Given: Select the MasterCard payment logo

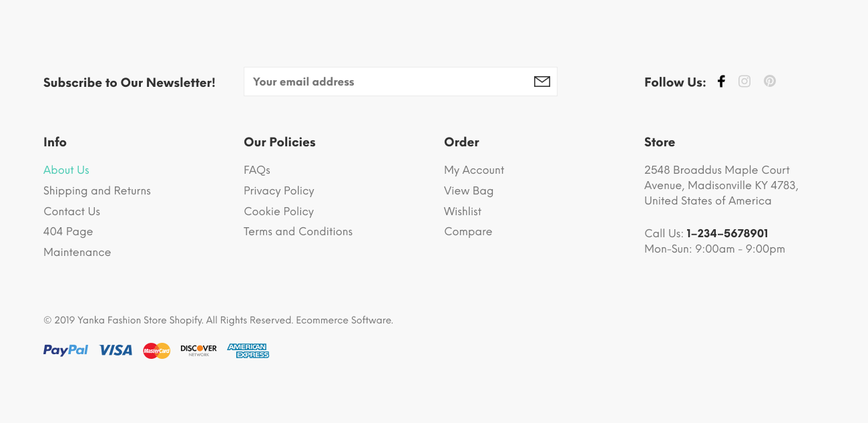Looking at the screenshot, I should (x=156, y=350).
